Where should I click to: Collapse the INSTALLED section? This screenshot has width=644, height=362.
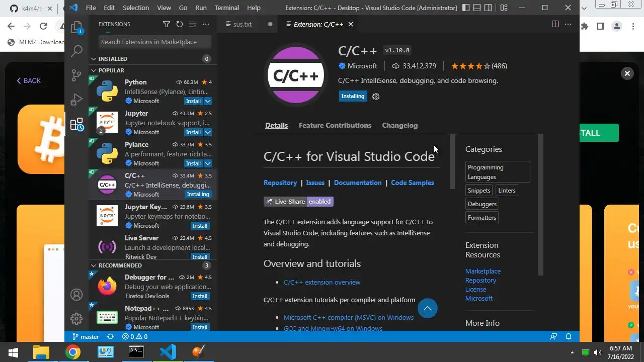(x=153, y=59)
